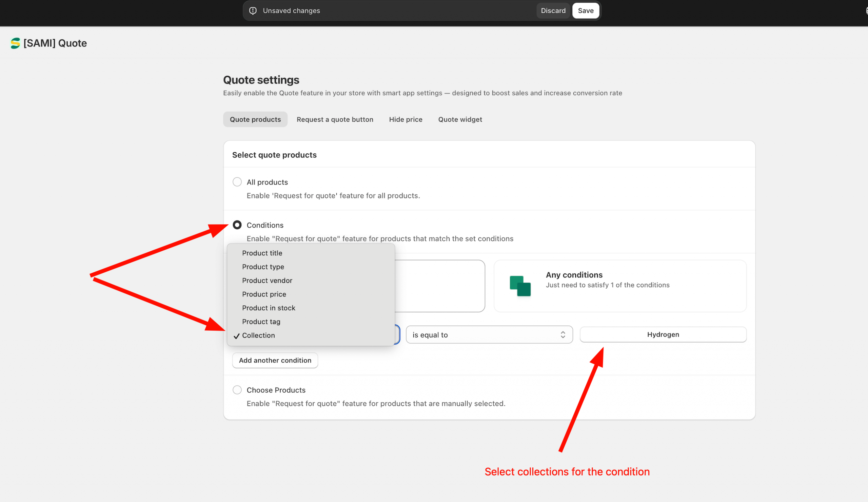Switch to the Request a quote button tab
The image size is (868, 502).
335,119
